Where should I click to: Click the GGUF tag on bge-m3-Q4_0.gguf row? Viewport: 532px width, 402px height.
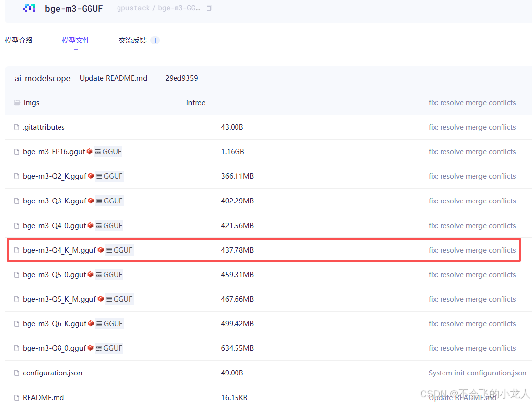coord(109,226)
